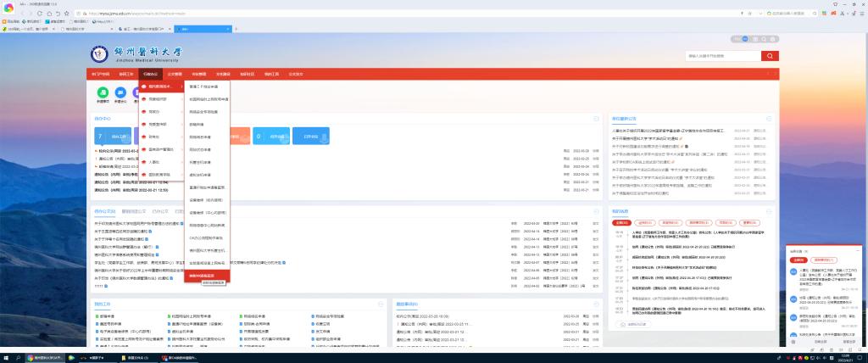The height and width of the screenshot is (363, 868).
Task: Choose the red highlighted last submenu item
Action: (x=207, y=276)
